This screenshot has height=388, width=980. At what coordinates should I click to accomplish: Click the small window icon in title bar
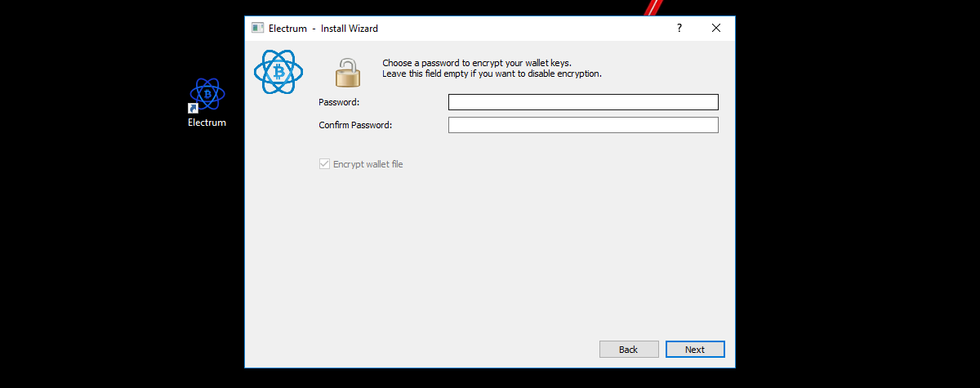[x=257, y=28]
